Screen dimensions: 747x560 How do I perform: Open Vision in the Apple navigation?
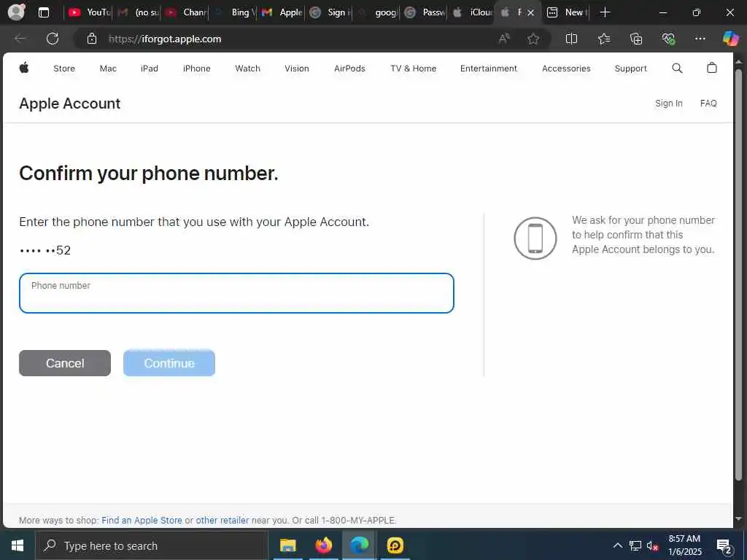click(297, 68)
